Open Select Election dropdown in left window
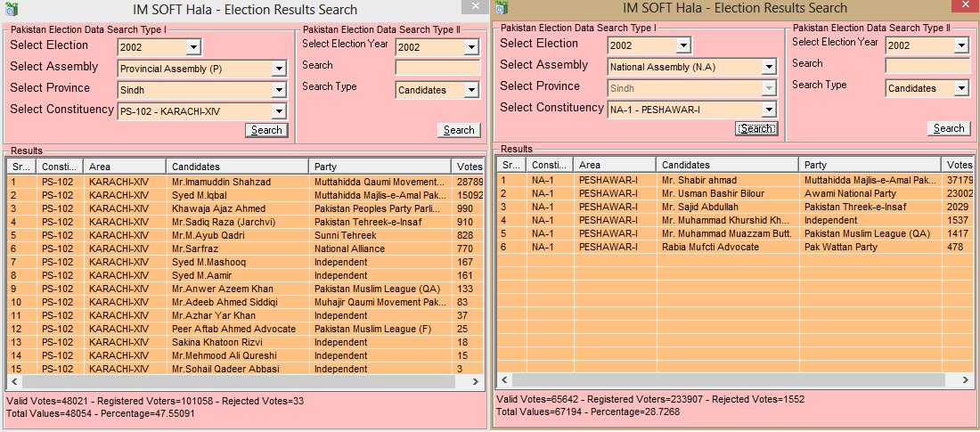Viewport: 980px width, 432px height. [x=193, y=47]
